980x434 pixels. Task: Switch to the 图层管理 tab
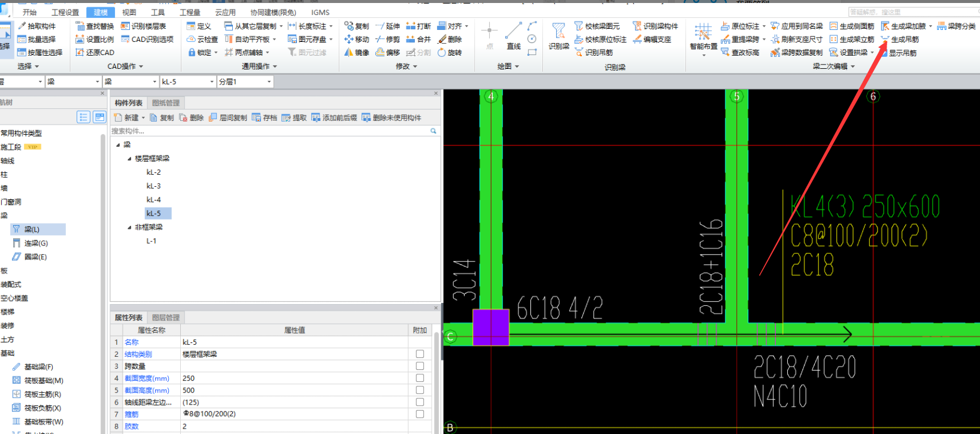(166, 317)
